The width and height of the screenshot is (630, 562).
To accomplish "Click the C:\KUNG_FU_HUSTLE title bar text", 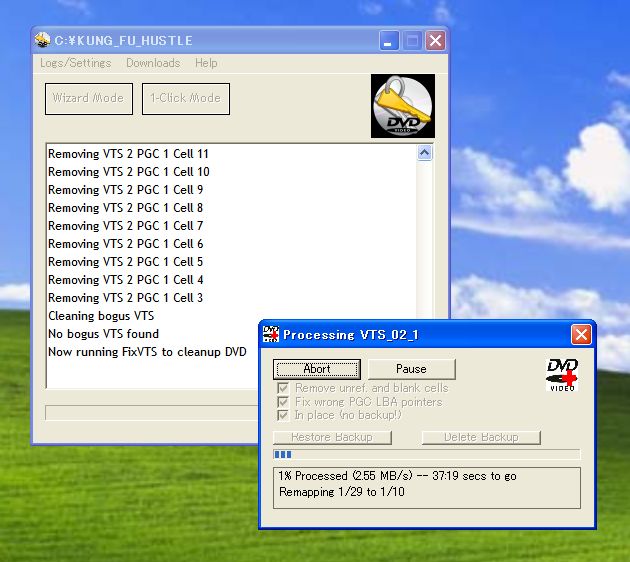I will (123, 41).
